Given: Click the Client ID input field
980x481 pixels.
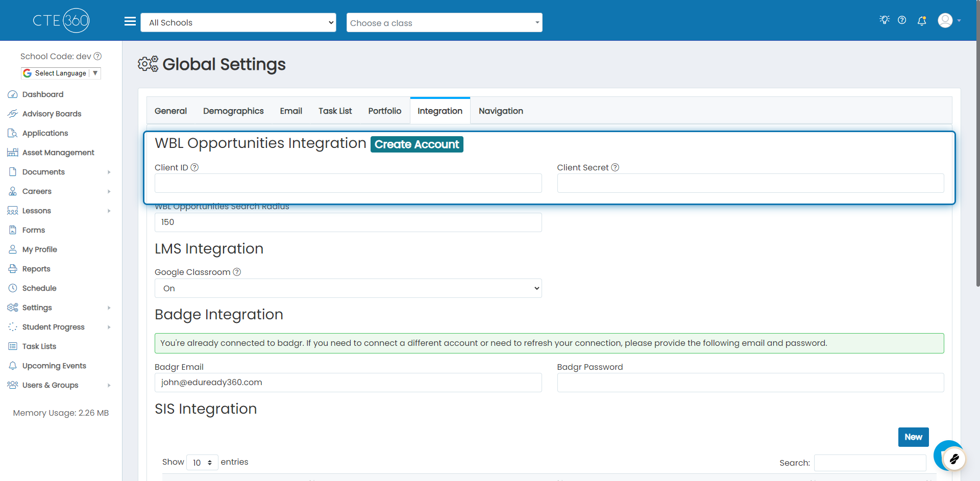Looking at the screenshot, I should [348, 183].
